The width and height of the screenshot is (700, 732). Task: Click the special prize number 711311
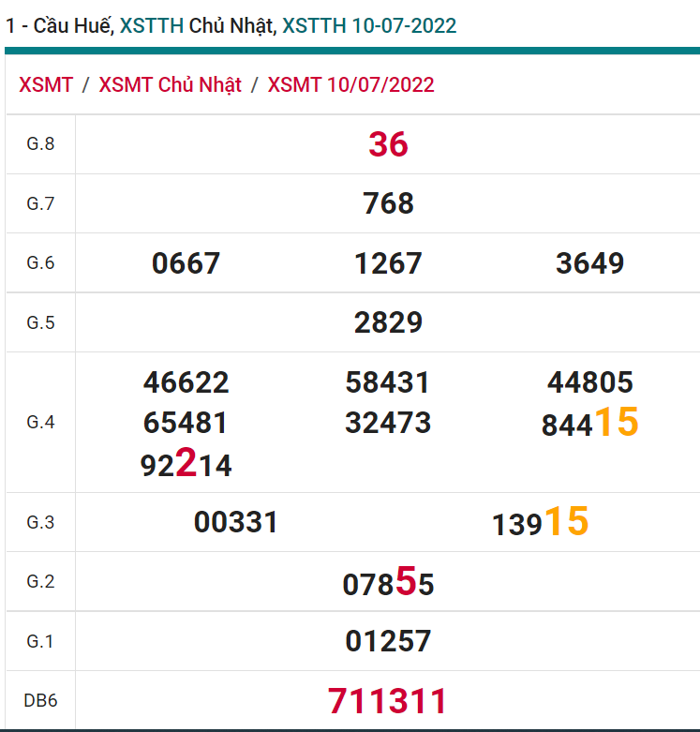point(388,700)
